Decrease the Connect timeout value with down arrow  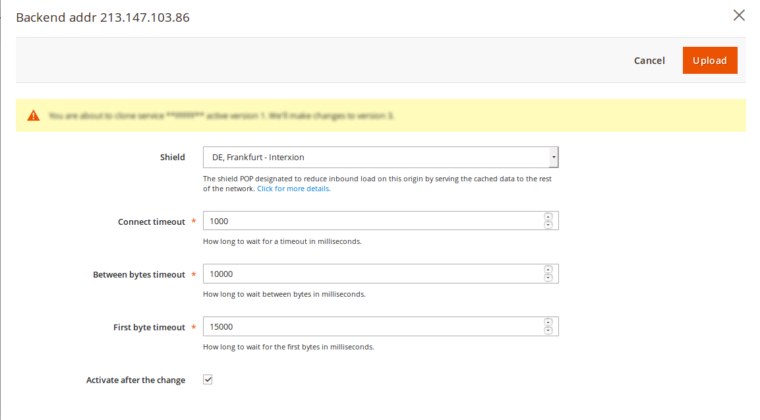click(x=548, y=225)
